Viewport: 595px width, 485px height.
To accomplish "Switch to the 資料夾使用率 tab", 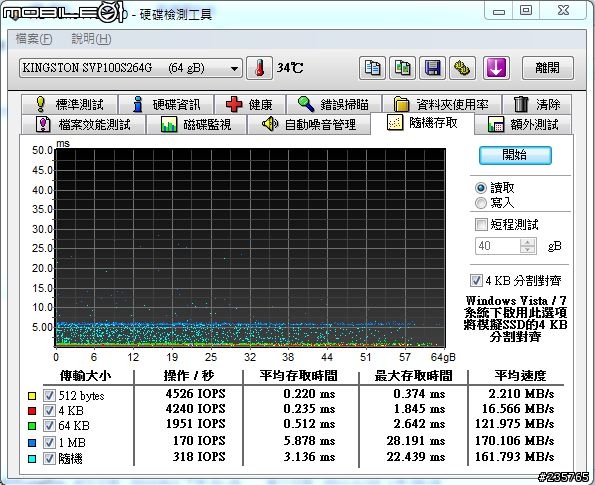I will point(442,104).
